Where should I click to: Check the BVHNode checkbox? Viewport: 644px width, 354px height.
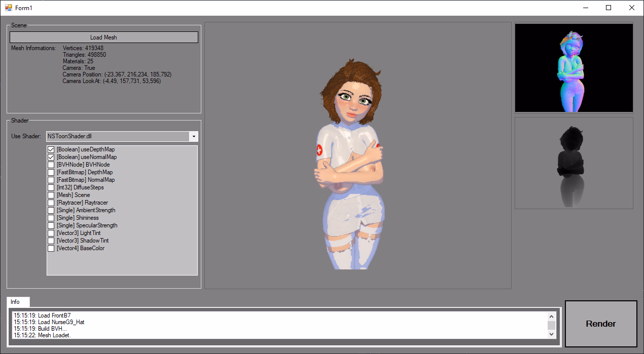(51, 165)
